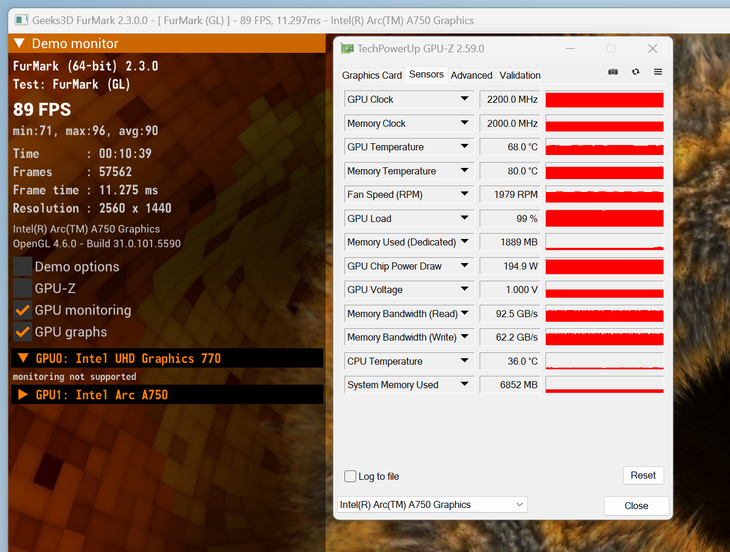Image resolution: width=730 pixels, height=552 pixels.
Task: Enable the GPU-Z checkbox in FurMark
Action: pos(22,289)
